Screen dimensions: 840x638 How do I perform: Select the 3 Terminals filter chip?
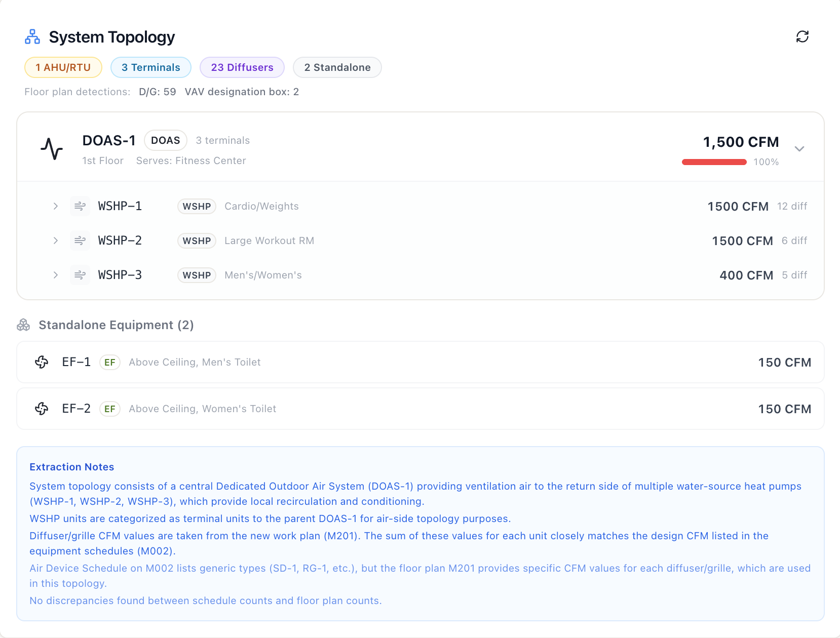150,67
